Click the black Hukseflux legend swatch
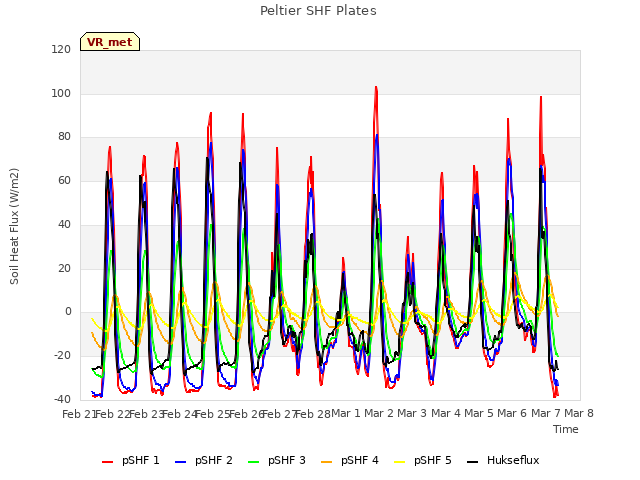The width and height of the screenshot is (640, 480). click(472, 462)
